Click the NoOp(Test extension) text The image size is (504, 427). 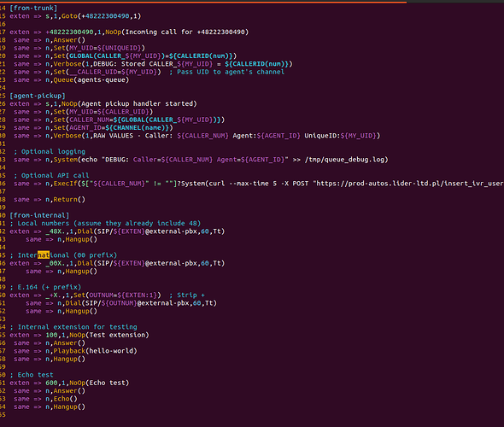click(x=109, y=335)
